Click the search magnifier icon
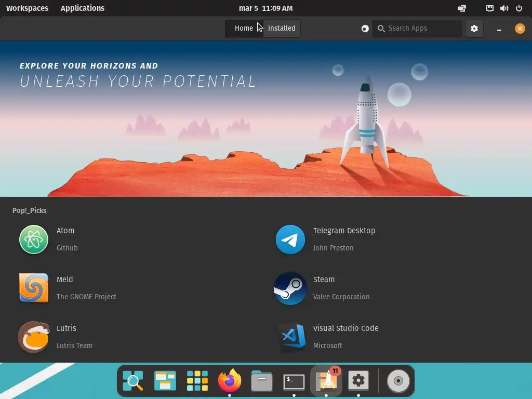The width and height of the screenshot is (532, 399). pyautogui.click(x=381, y=29)
